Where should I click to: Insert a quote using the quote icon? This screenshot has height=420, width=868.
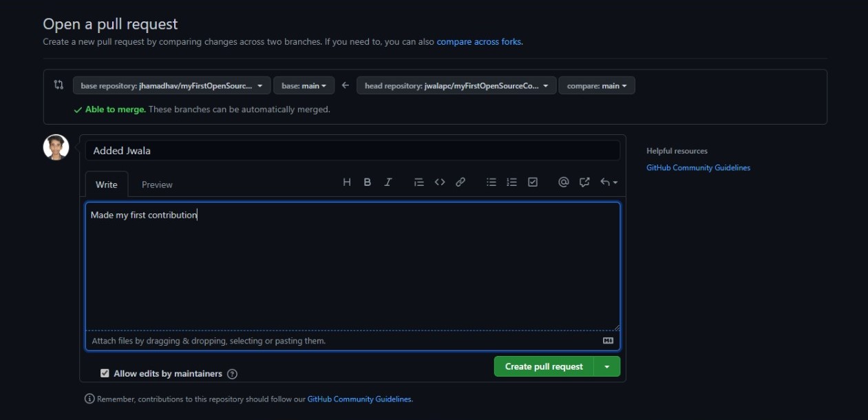coord(419,182)
